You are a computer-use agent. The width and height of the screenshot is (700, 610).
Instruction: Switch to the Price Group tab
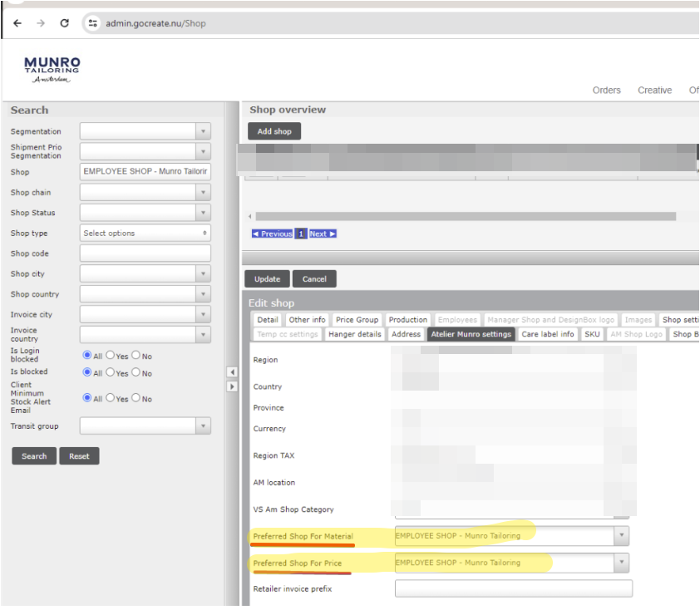point(357,320)
